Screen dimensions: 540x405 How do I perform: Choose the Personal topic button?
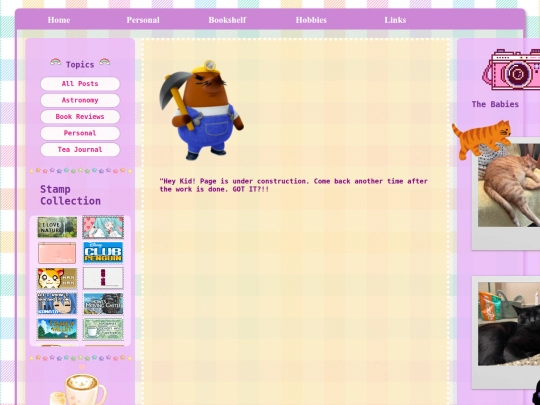(80, 133)
